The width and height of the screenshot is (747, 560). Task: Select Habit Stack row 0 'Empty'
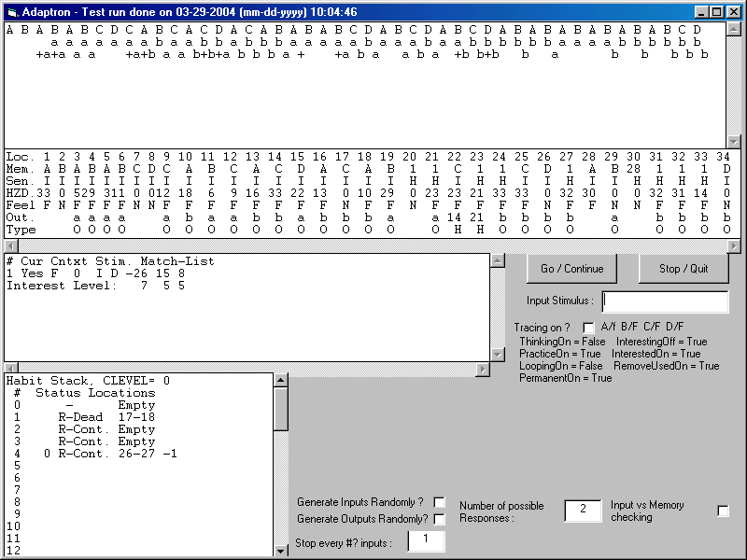point(84,405)
